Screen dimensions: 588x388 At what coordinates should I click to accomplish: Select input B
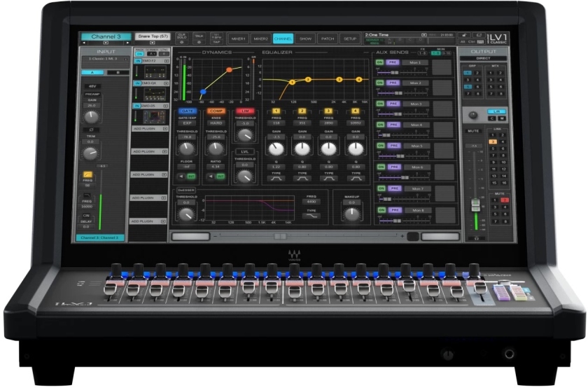(x=118, y=72)
